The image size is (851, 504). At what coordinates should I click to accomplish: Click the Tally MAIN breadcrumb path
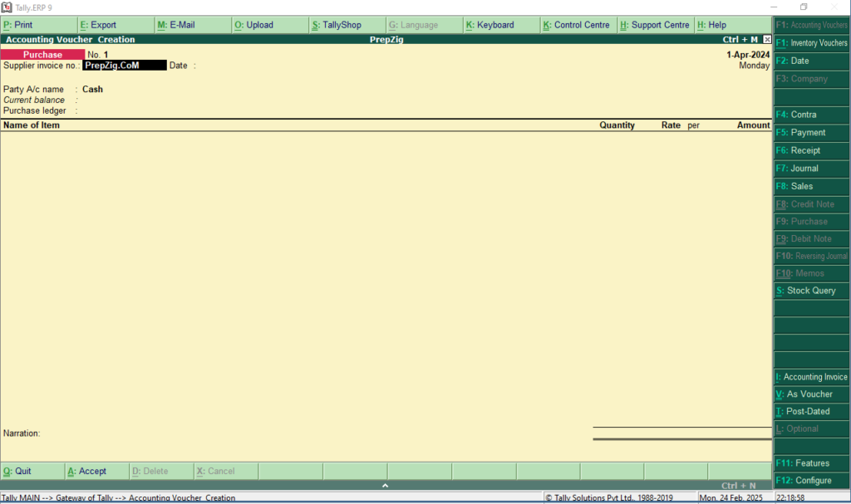tap(118, 498)
